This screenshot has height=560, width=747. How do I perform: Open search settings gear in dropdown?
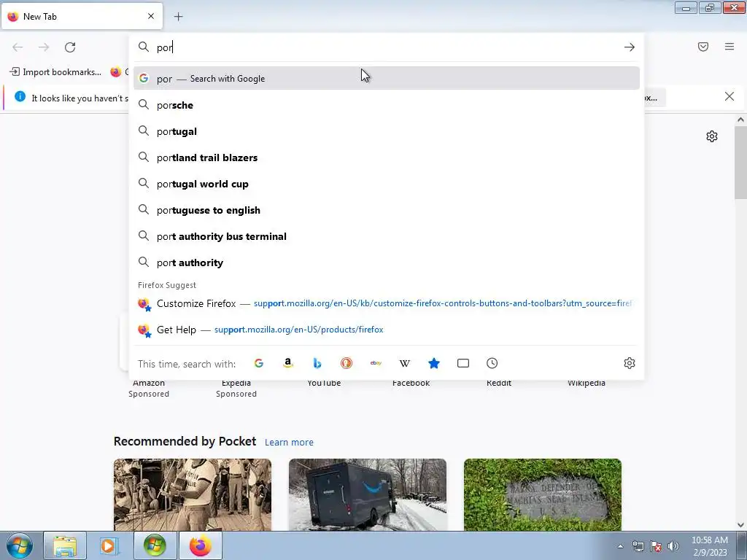(x=630, y=363)
